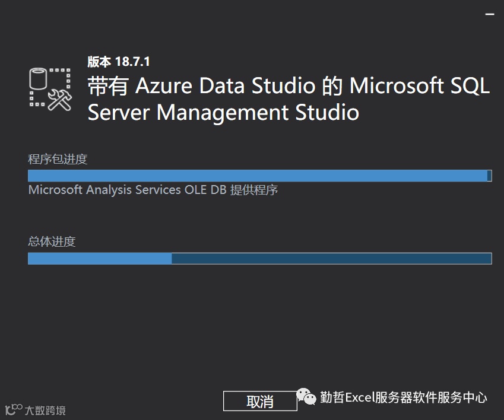Click the unfilled part of overall progress bar

pyautogui.click(x=331, y=259)
